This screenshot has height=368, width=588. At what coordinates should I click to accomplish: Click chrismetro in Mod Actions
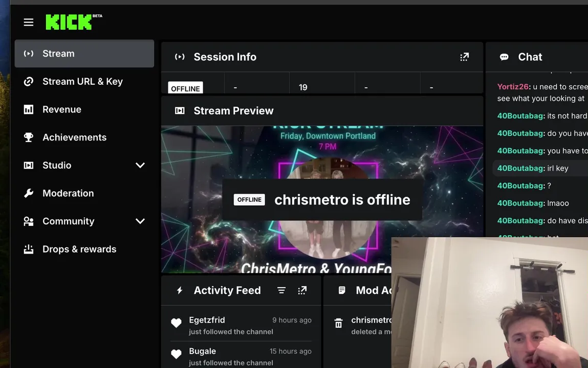371,320
